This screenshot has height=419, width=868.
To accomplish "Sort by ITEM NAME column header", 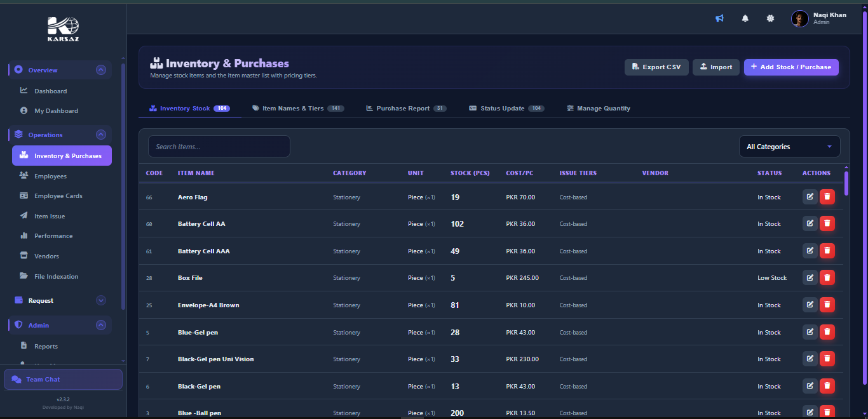I will click(196, 173).
